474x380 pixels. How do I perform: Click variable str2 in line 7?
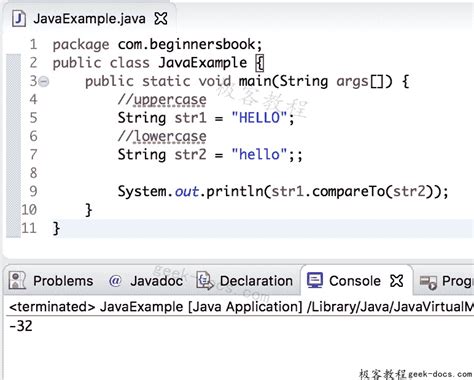[x=191, y=155]
